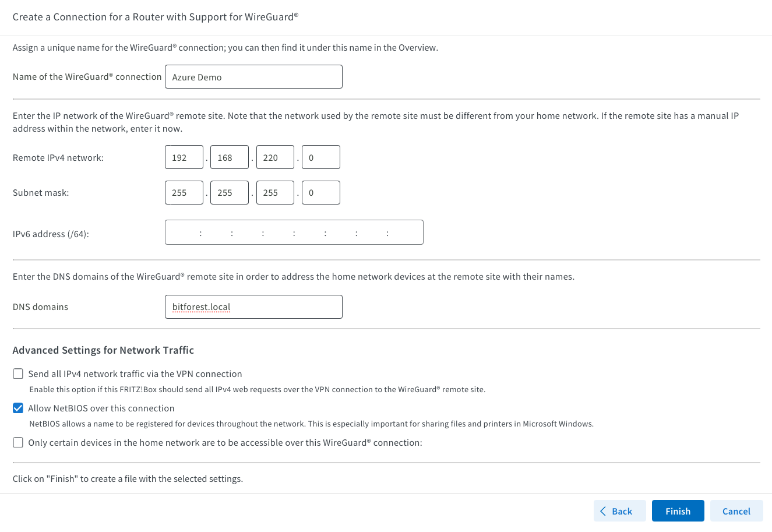Edit third octet 220 of remote network
This screenshot has height=532, width=772.
click(x=275, y=157)
